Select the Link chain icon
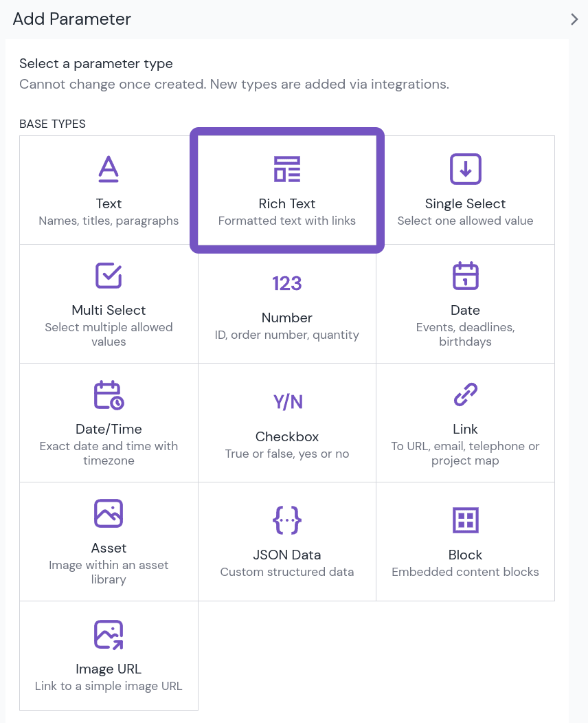The height and width of the screenshot is (723, 588). coord(466,394)
